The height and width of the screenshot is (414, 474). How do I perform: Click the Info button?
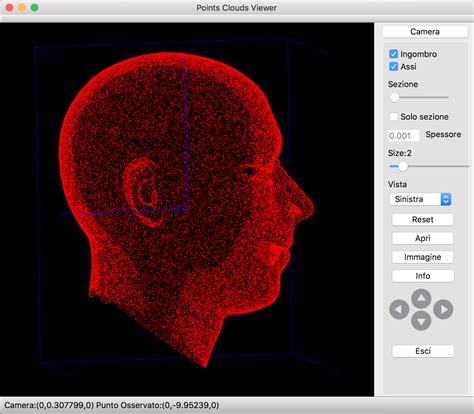[423, 276]
